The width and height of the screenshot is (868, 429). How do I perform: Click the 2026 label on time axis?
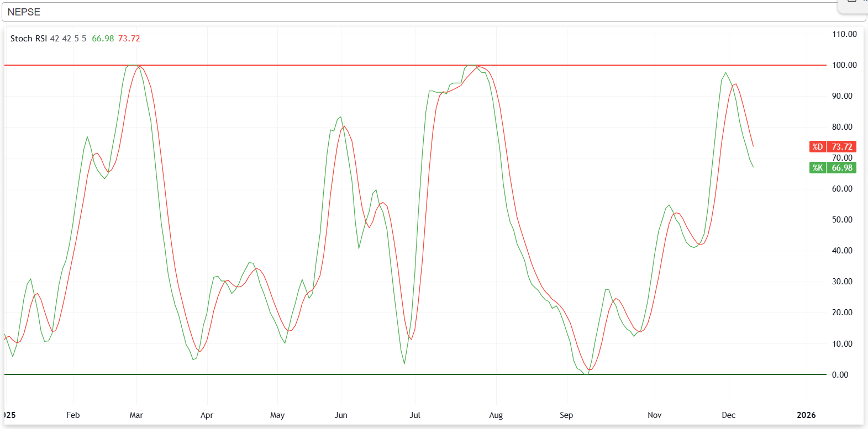806,415
